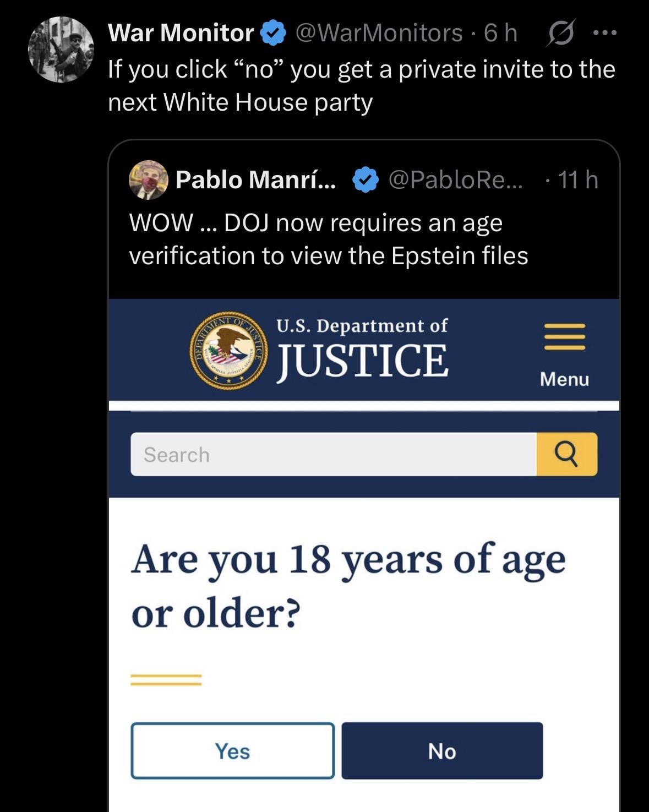This screenshot has height=812, width=649.
Task: Open the @WarMonitors handle link
Action: tap(379, 33)
